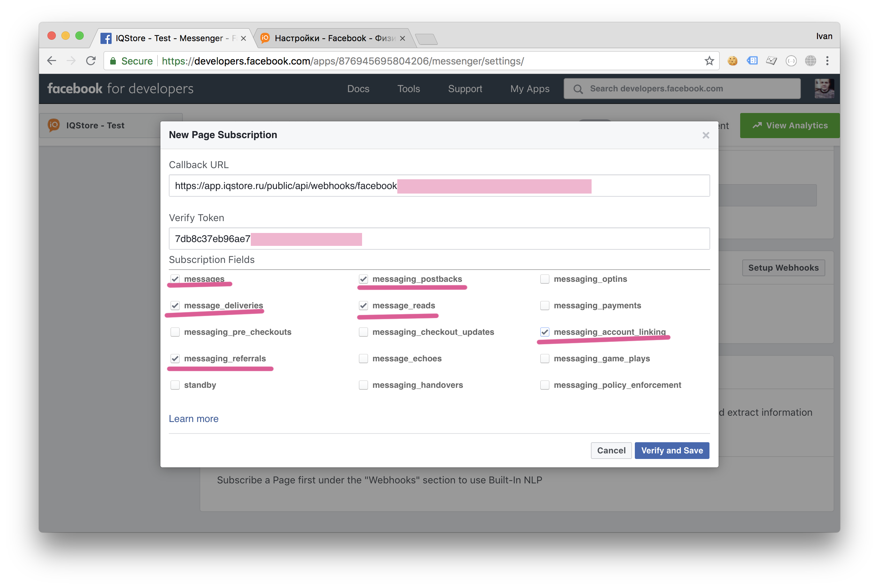Click the browser address bar URL
The width and height of the screenshot is (879, 588).
tap(343, 61)
